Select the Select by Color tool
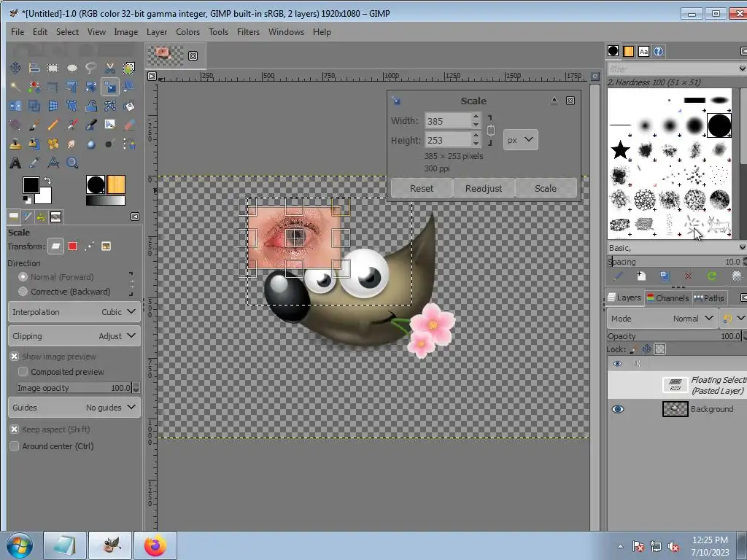 click(x=34, y=87)
